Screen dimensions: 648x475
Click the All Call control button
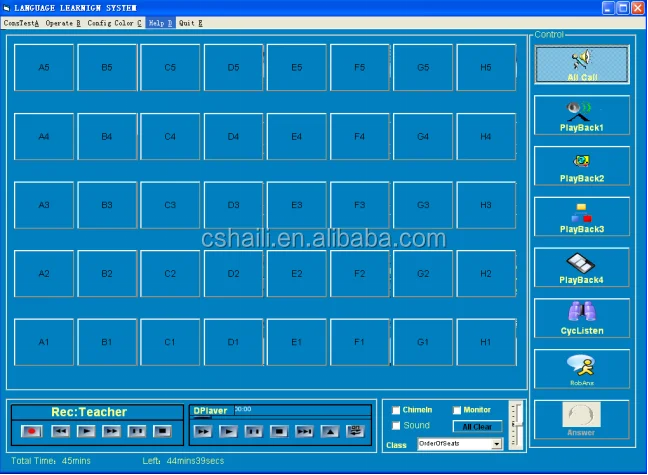[581, 64]
